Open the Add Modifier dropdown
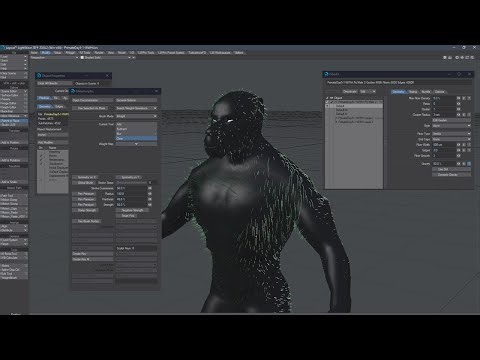This screenshot has height=360, width=480. pos(52,142)
